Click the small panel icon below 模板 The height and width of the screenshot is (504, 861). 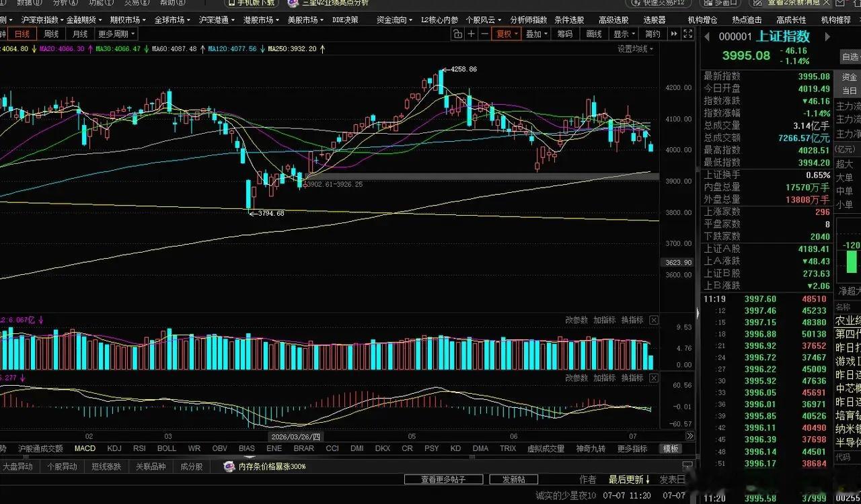687,466
